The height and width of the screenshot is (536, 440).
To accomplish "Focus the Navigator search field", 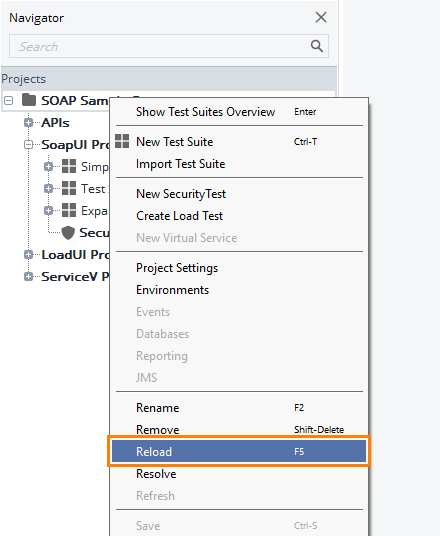I will tap(159, 46).
